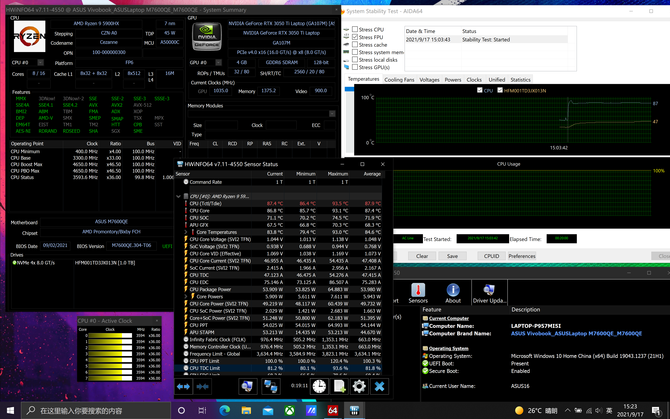This screenshot has height=419, width=670.
Task: Collapse the CPU [#0] AMD Ryzen sensor group
Action: [179, 196]
